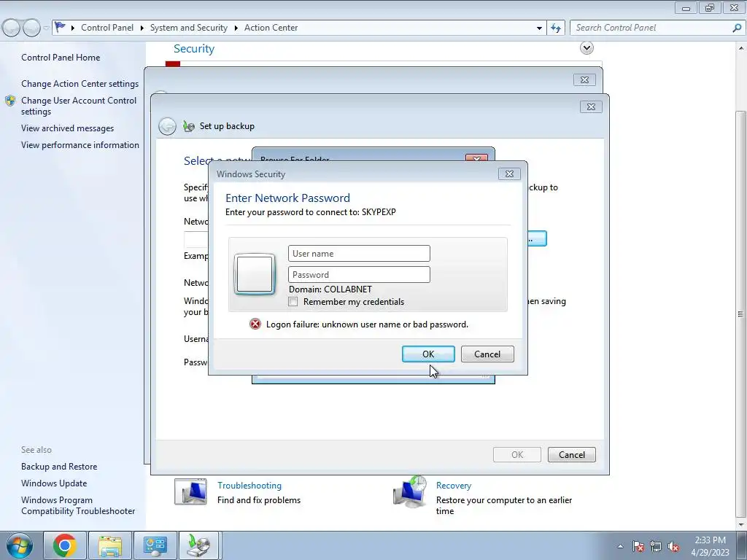
Task: Expand arrow after System and Security breadcrumb
Action: coord(236,28)
